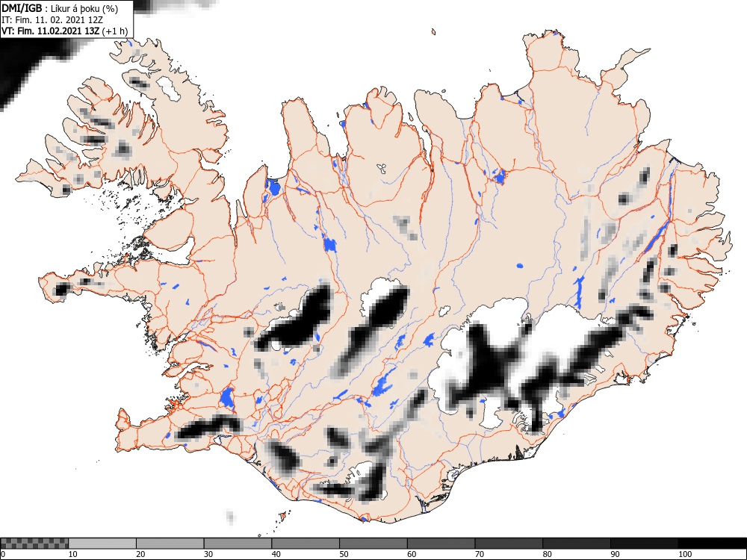Click the '20' scale label

pyautogui.click(x=140, y=554)
